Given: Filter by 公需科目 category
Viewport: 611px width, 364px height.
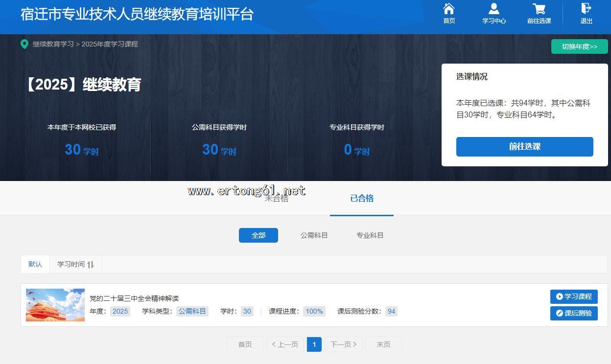Looking at the screenshot, I should [314, 235].
